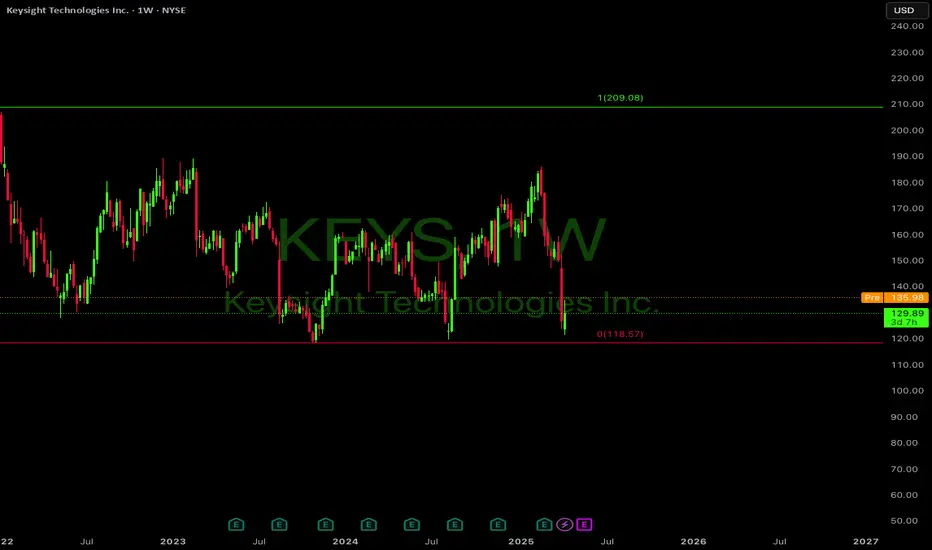932x550 pixels.
Task: Open the teal earnings marker just after 2025
Action: click(544, 524)
